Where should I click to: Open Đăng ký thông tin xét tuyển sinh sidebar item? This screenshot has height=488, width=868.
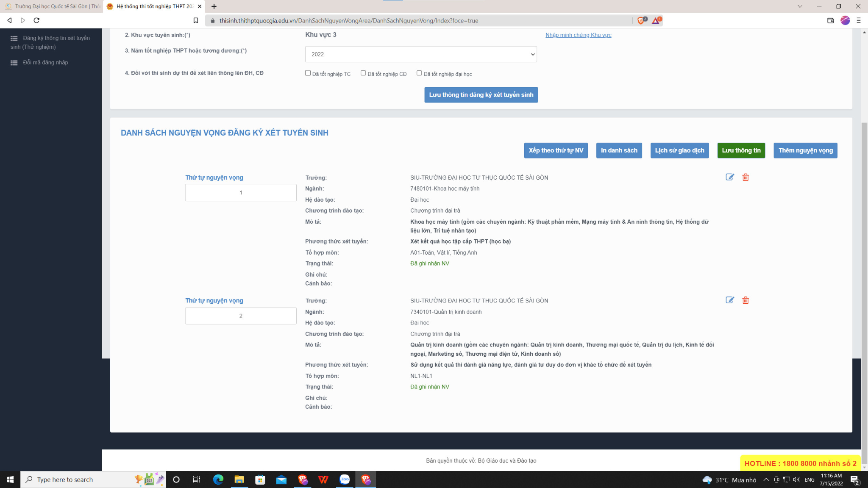tap(50, 42)
